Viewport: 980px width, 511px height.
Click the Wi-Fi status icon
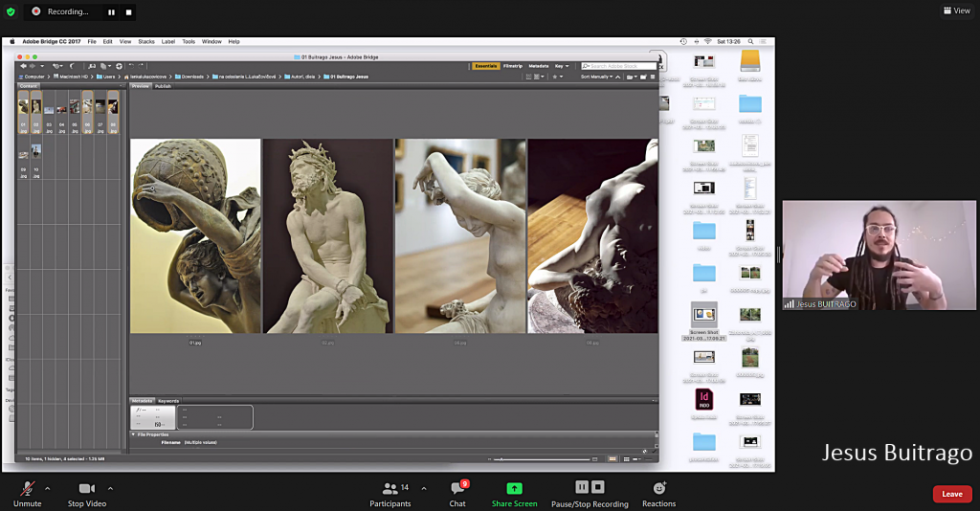pyautogui.click(x=707, y=41)
